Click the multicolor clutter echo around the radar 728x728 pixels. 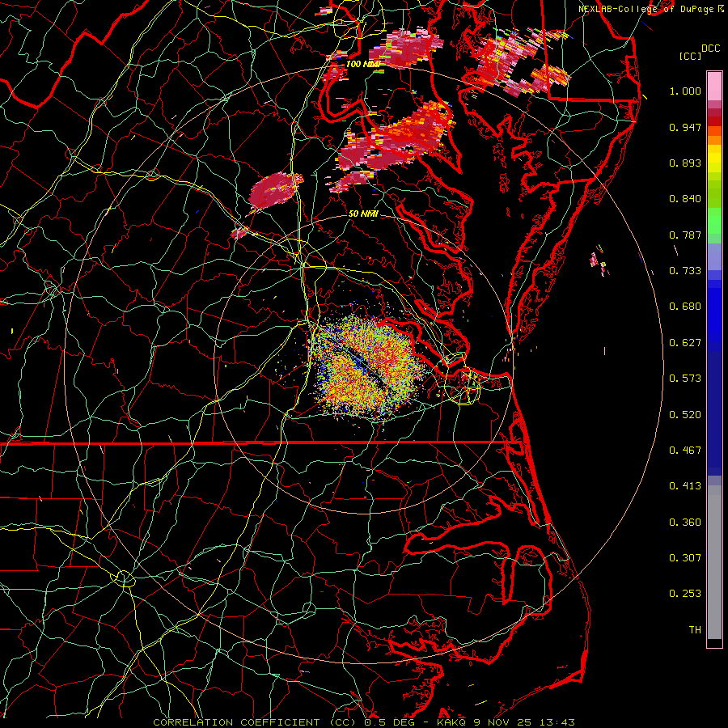tap(368, 368)
